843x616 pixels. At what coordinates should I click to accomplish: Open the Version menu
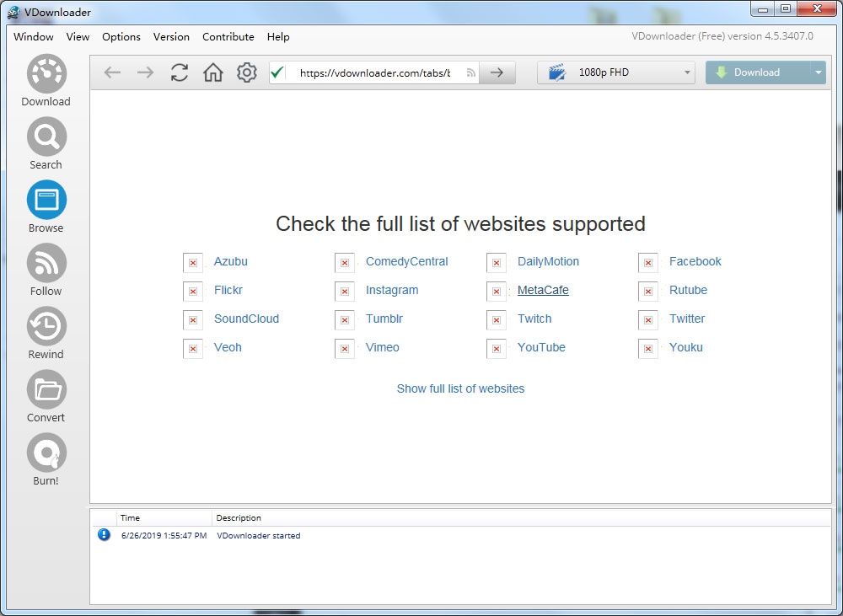171,36
